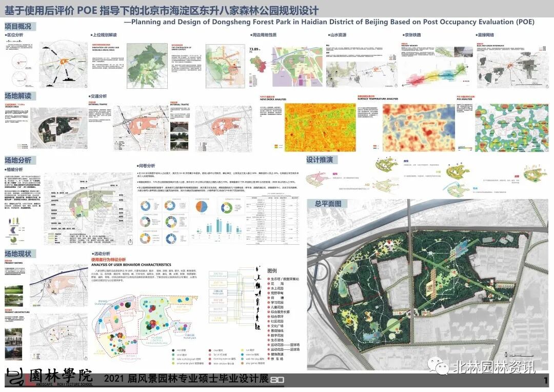Open the NDVI index analysis heat map
The image size is (554, 392).
(x=321, y=128)
